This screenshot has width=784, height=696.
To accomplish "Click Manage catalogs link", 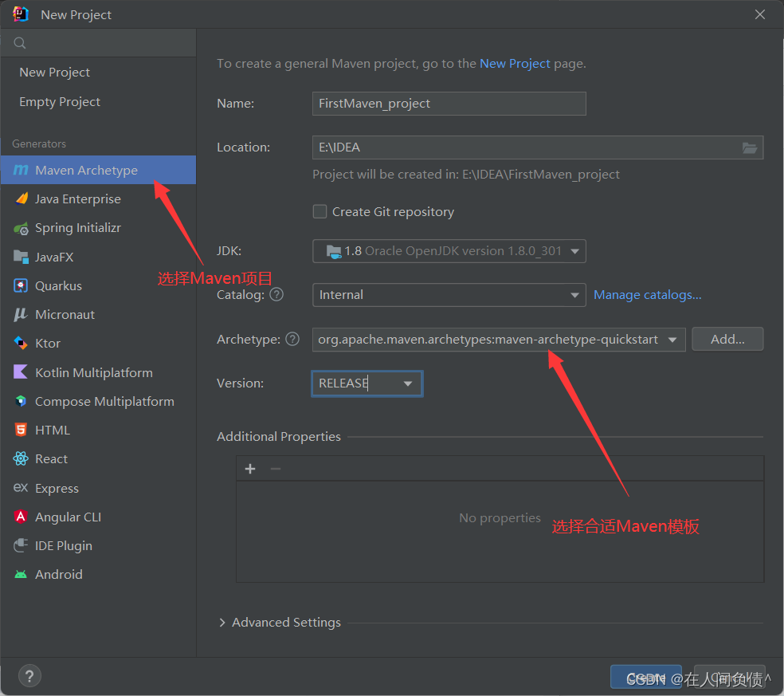I will (648, 295).
